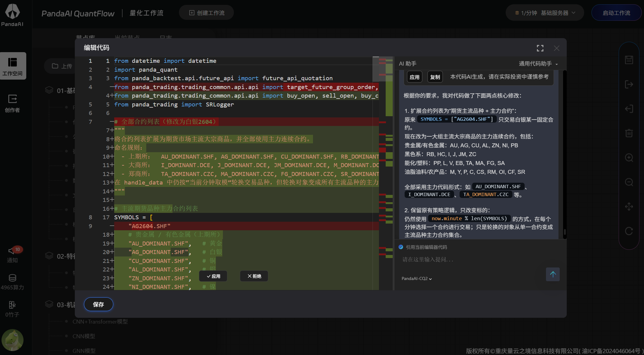Zoom in on the workflow canvas
The height and width of the screenshot is (355, 644).
coord(629,158)
